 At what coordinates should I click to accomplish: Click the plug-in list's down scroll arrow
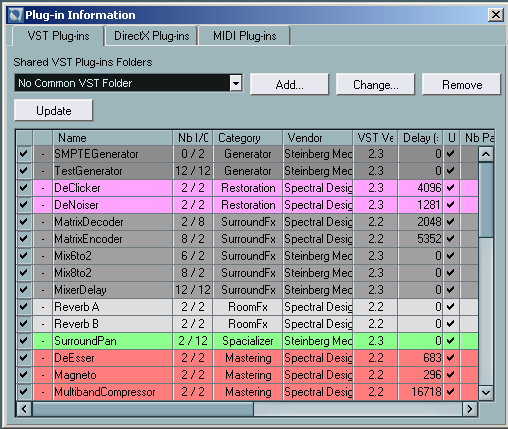click(486, 393)
